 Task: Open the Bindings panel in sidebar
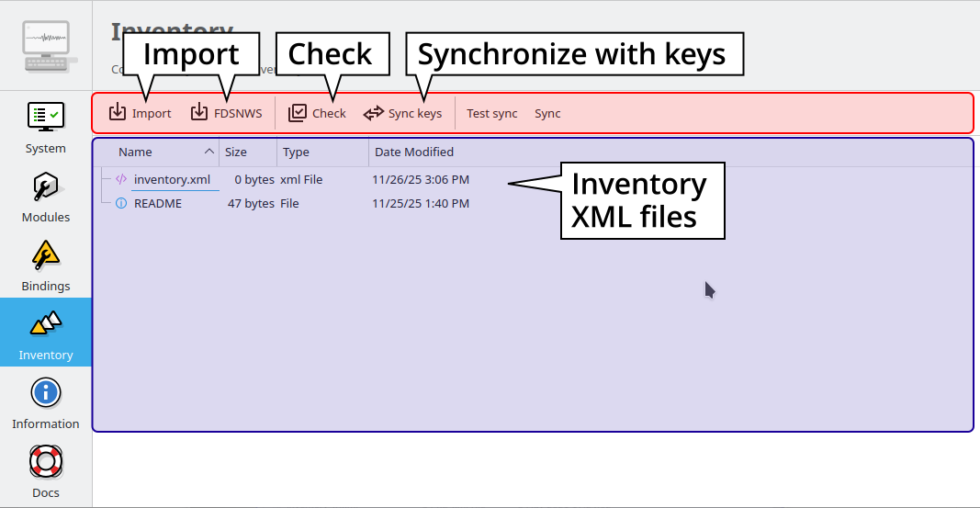pos(46,255)
